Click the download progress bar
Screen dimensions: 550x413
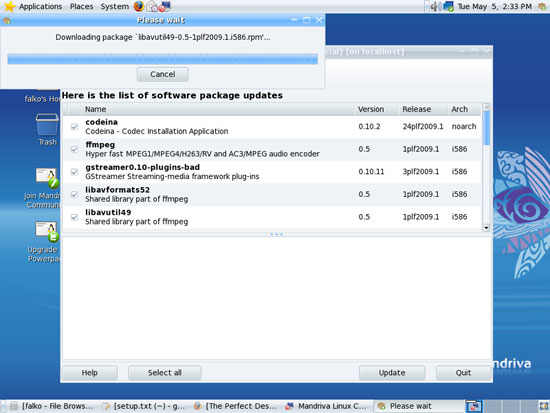click(163, 59)
